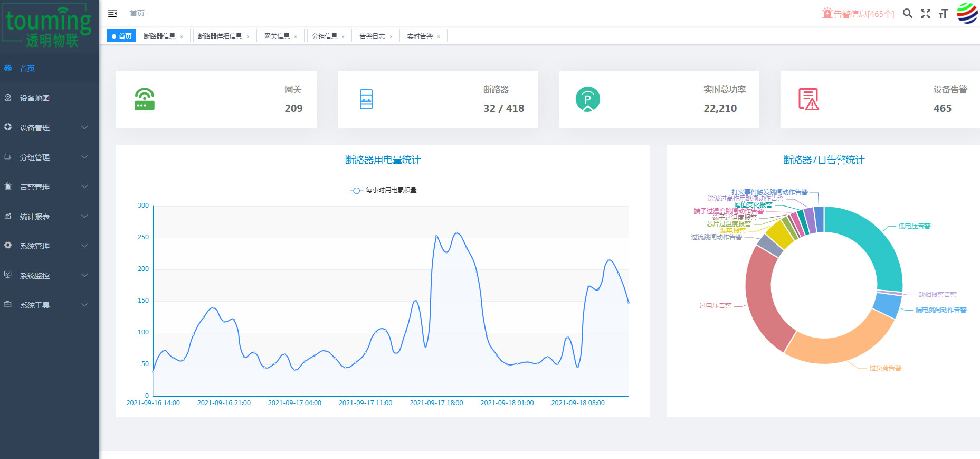Close the 网关信息 tab
980x459 pixels.
296,36
